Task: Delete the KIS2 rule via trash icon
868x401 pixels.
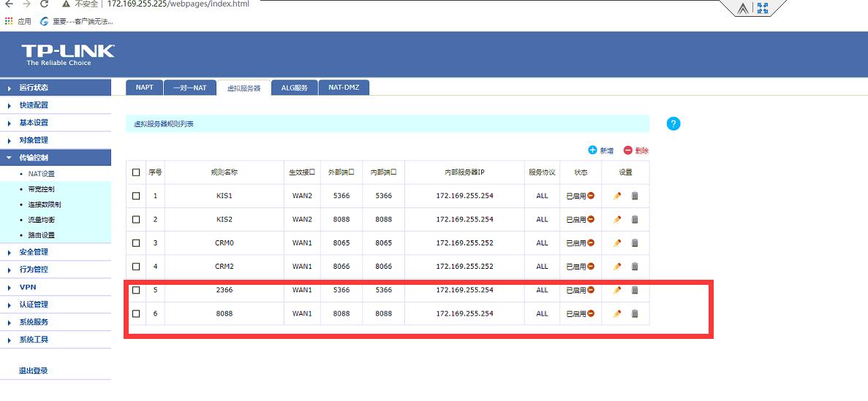Action: (635, 219)
